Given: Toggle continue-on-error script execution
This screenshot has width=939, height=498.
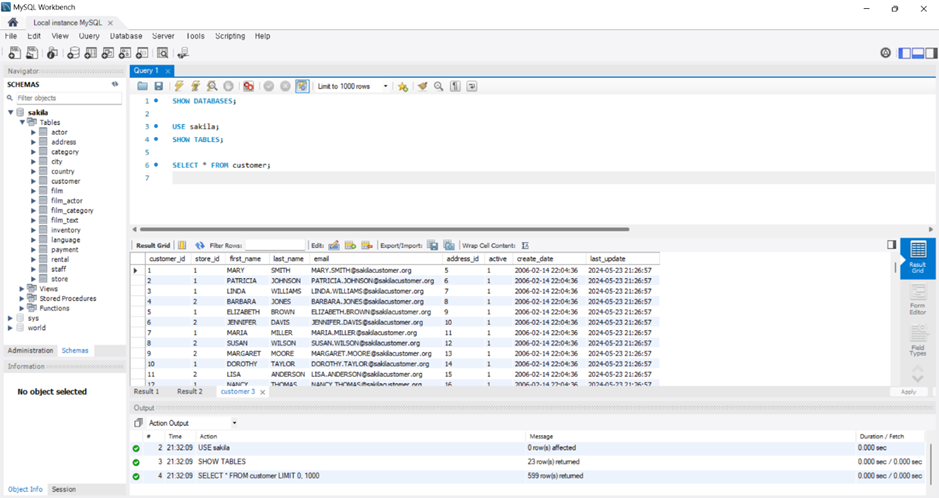Looking at the screenshot, I should (x=249, y=86).
